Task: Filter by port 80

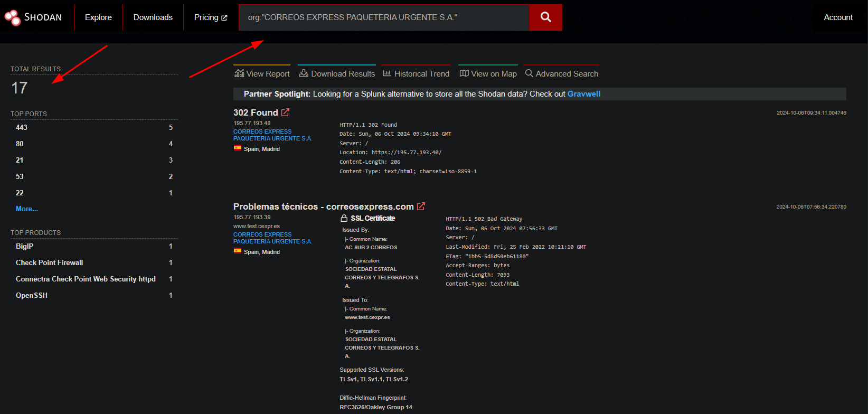Action: tap(94, 144)
